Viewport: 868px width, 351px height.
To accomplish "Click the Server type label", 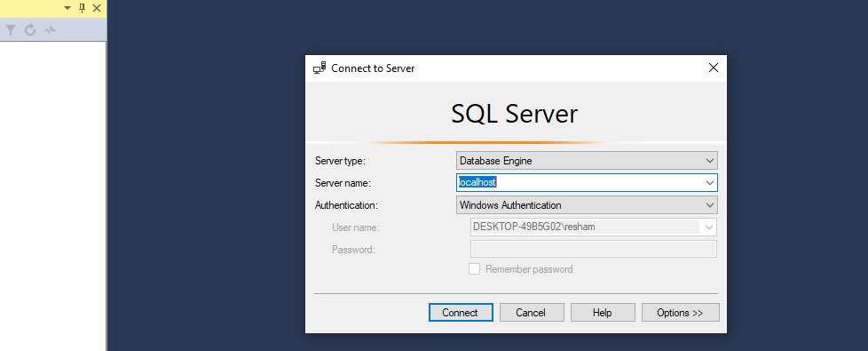I will [341, 161].
